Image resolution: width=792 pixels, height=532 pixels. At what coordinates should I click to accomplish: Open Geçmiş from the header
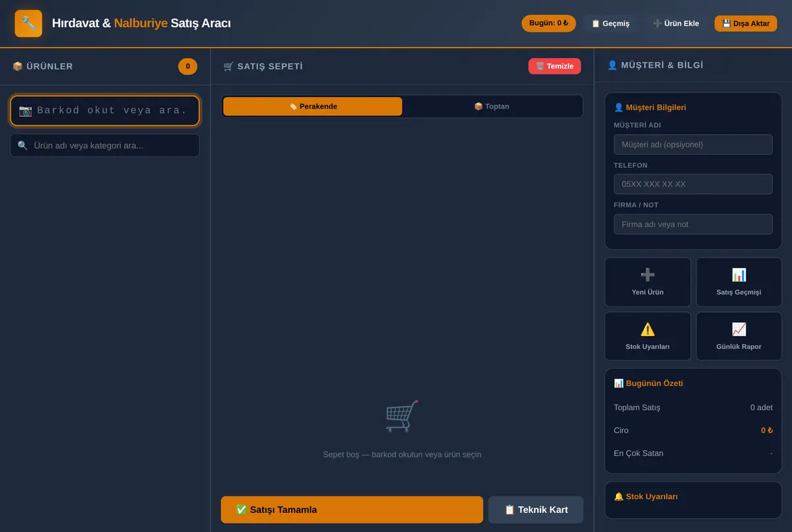pyautogui.click(x=610, y=24)
